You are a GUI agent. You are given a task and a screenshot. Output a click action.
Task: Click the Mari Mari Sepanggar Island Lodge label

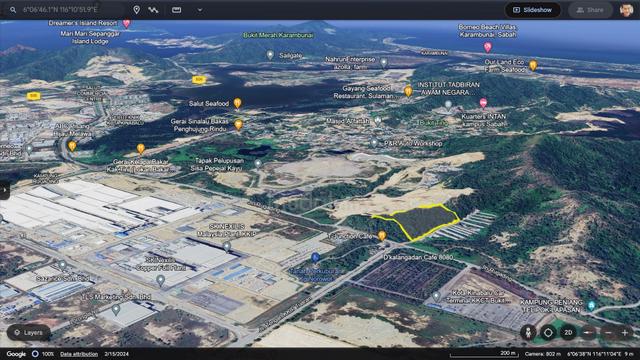point(90,38)
